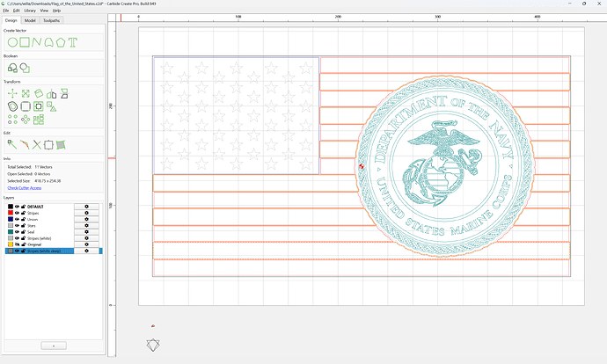Click the Selected Size value text
The height and width of the screenshot is (364, 607).
coord(48,181)
